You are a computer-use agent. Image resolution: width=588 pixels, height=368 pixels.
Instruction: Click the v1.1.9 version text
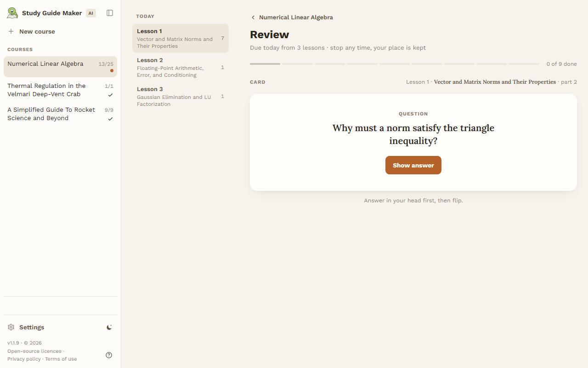13,343
